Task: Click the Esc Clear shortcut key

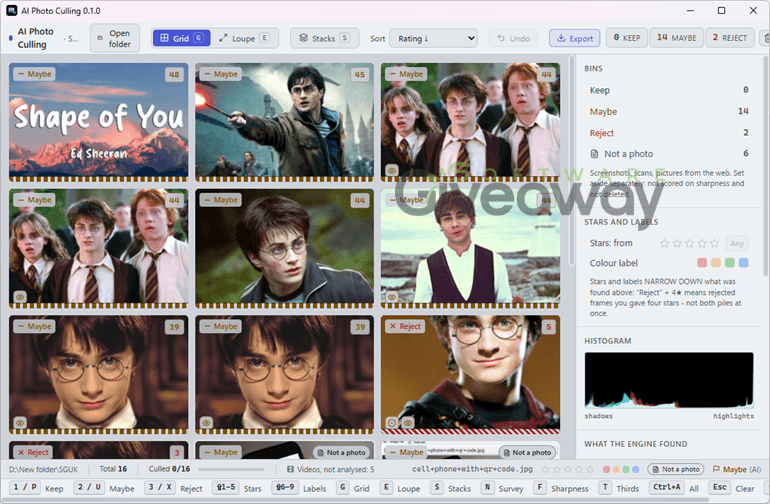Action: [x=719, y=488]
